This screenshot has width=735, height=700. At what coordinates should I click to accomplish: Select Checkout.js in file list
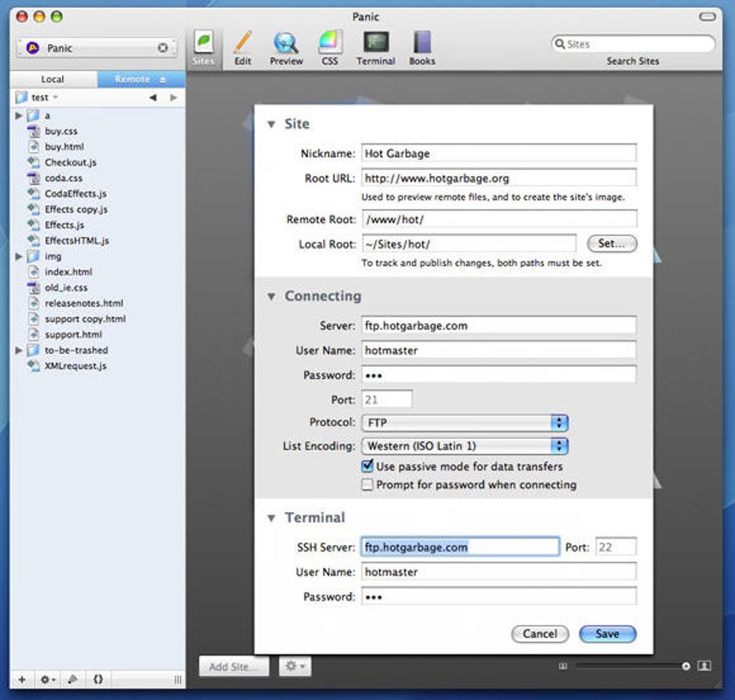pyautogui.click(x=71, y=162)
